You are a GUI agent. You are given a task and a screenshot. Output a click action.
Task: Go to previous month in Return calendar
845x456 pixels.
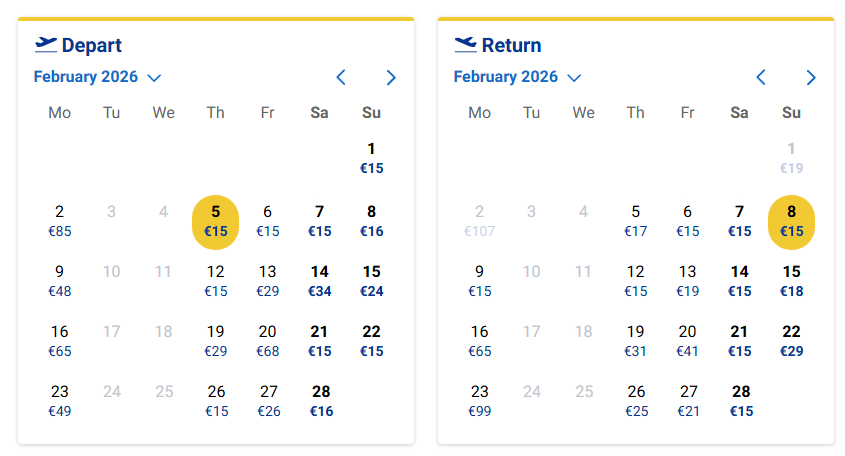click(x=761, y=77)
